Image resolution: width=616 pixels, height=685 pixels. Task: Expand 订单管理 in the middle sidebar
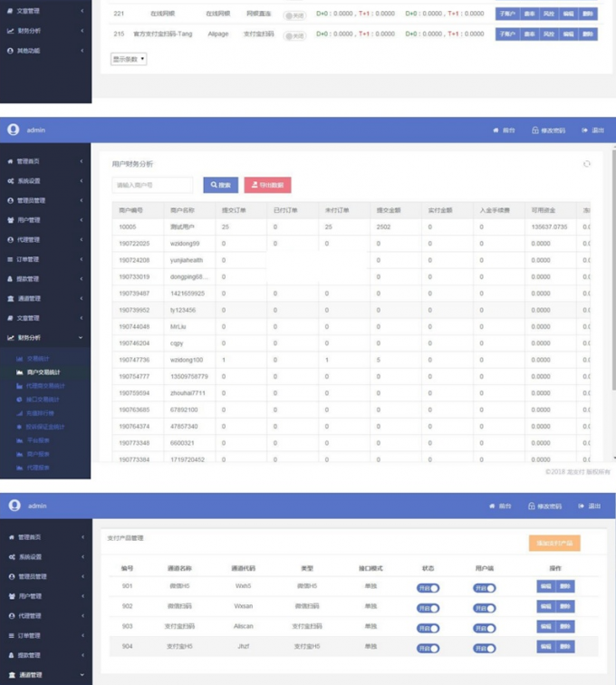tap(45, 259)
